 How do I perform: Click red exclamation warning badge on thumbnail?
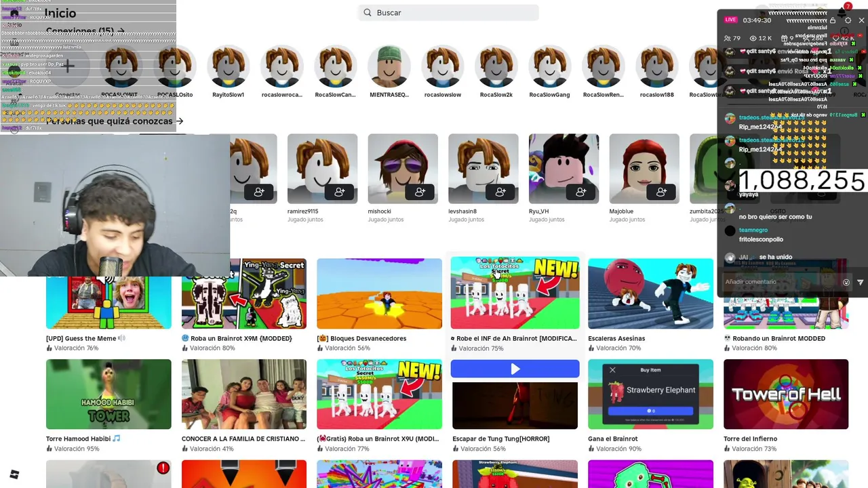pyautogui.click(x=163, y=468)
